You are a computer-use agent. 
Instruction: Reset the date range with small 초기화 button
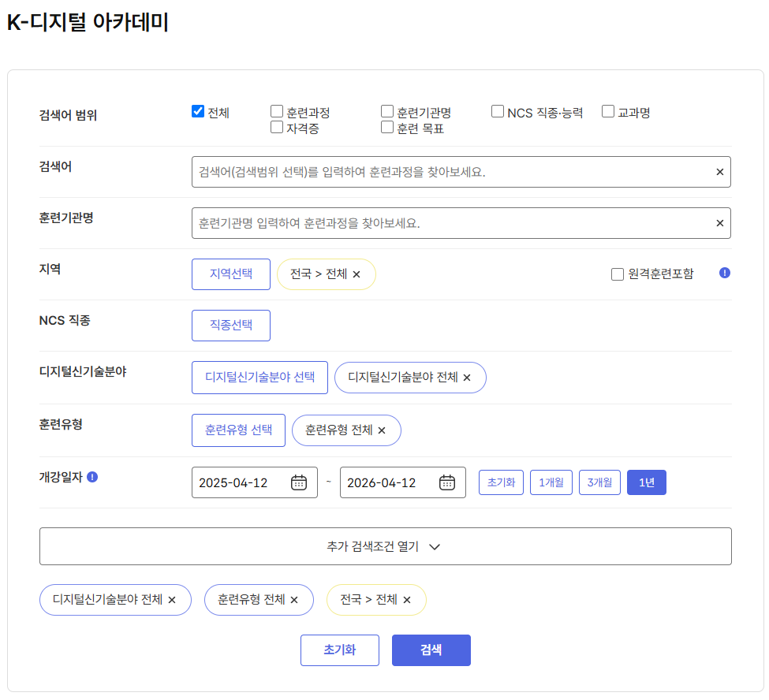pos(501,482)
